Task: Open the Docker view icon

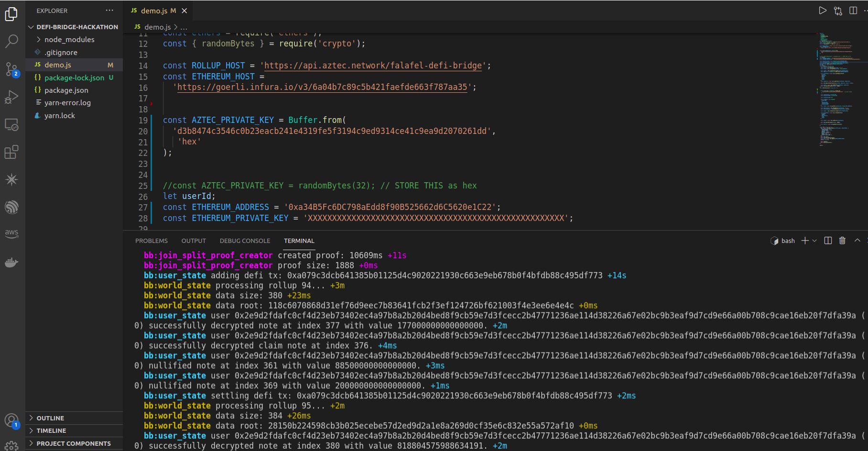Action: click(x=11, y=263)
